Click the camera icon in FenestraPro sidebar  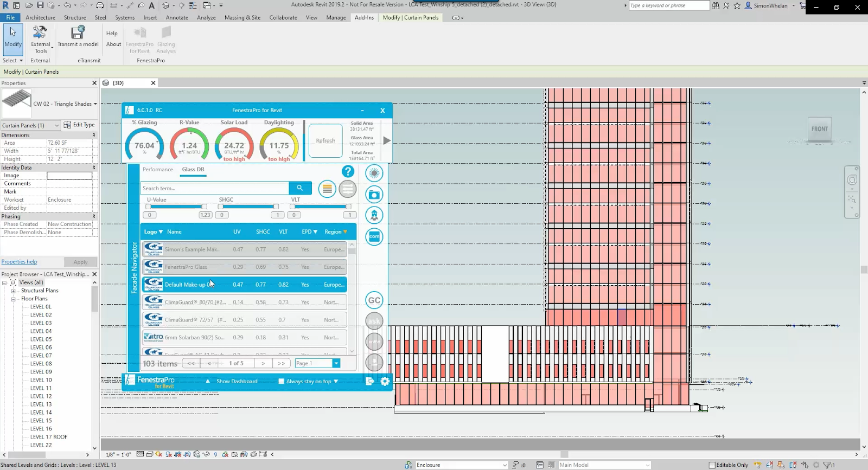point(374,195)
